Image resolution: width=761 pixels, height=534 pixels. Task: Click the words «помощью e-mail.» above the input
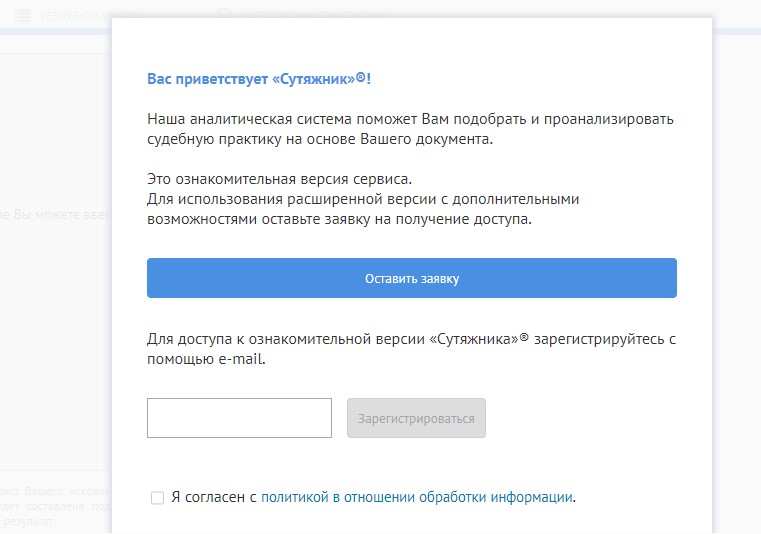206,358
